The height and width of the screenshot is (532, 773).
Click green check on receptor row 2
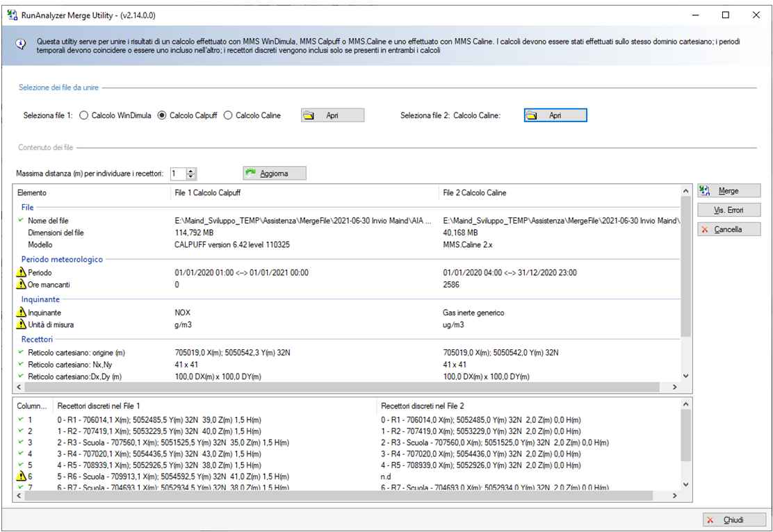[x=21, y=431]
